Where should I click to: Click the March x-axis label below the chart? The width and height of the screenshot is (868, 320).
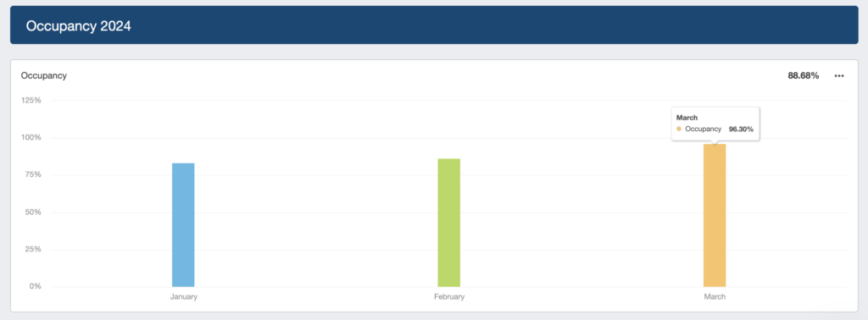click(715, 297)
